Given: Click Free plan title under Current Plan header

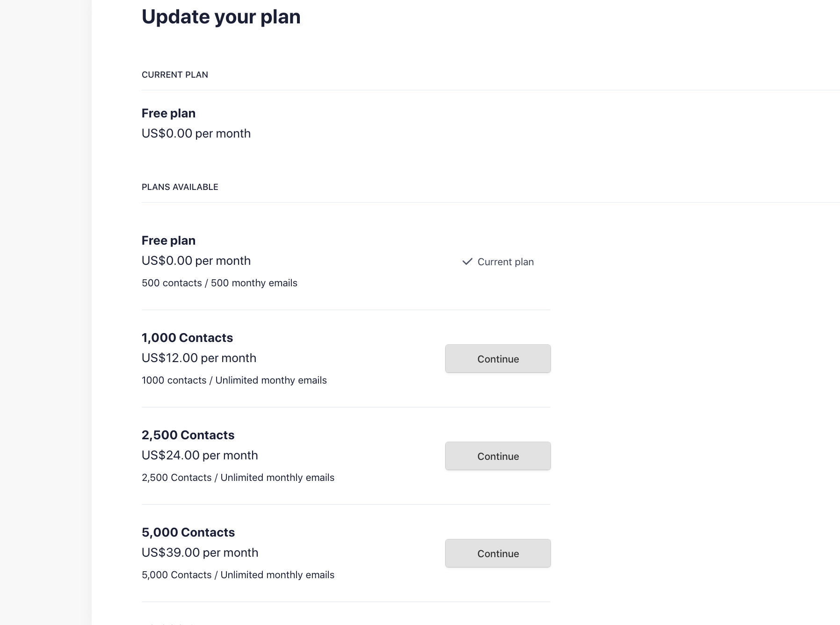Looking at the screenshot, I should pyautogui.click(x=168, y=113).
